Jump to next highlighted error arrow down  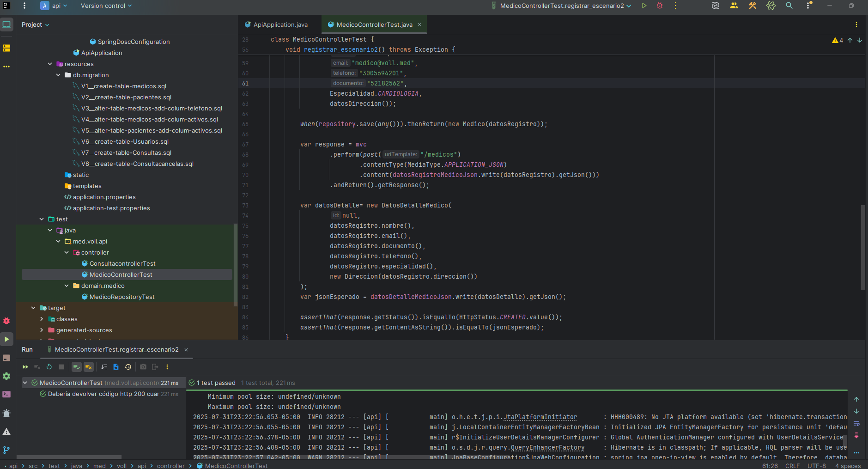[x=860, y=40]
